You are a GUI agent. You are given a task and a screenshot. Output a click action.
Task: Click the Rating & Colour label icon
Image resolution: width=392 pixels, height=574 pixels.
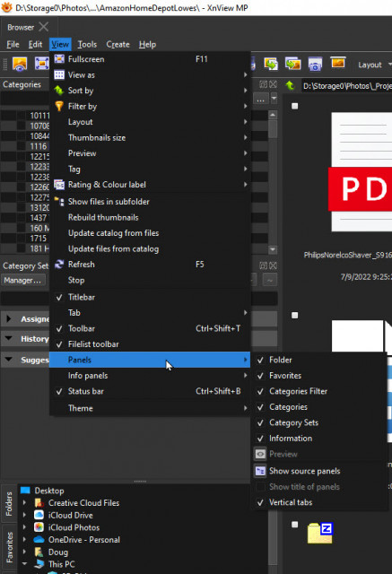(x=59, y=185)
